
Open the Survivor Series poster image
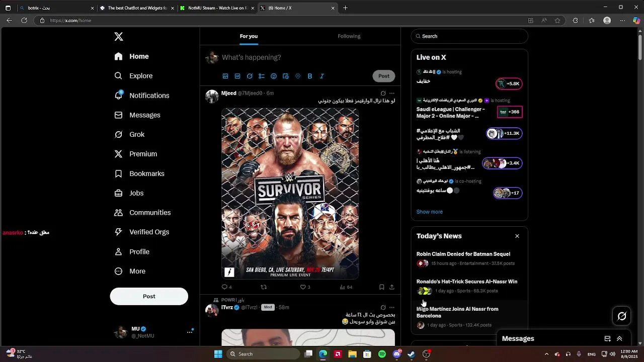pos(290,194)
